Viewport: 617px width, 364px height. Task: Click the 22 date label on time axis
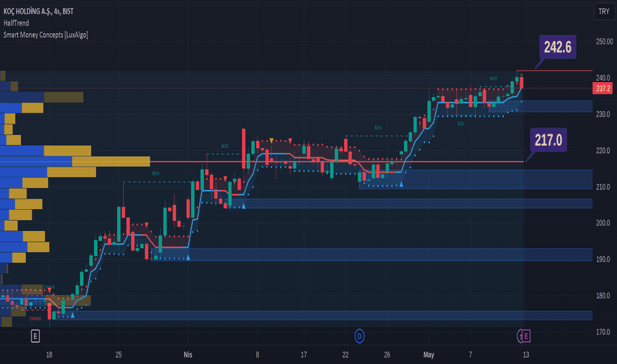[345, 355]
